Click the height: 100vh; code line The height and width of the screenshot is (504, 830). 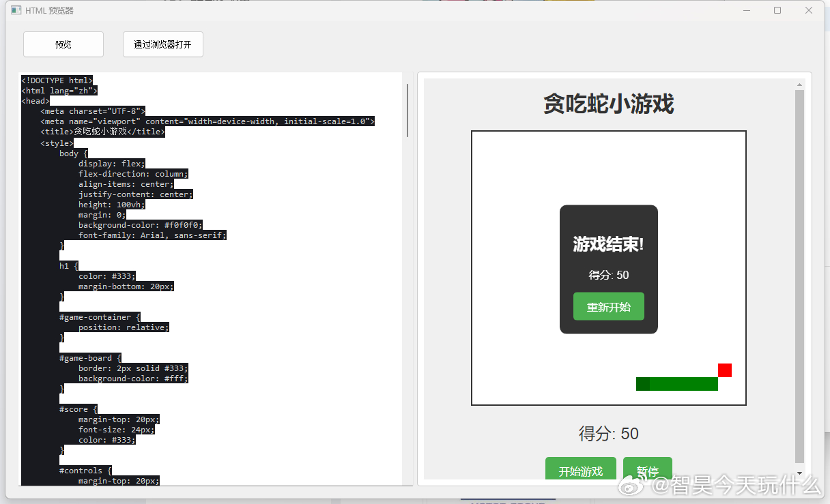tap(112, 205)
